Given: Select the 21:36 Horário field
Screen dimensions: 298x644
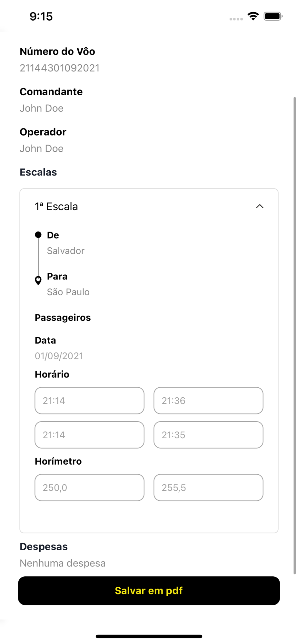Looking at the screenshot, I should pos(208,401).
